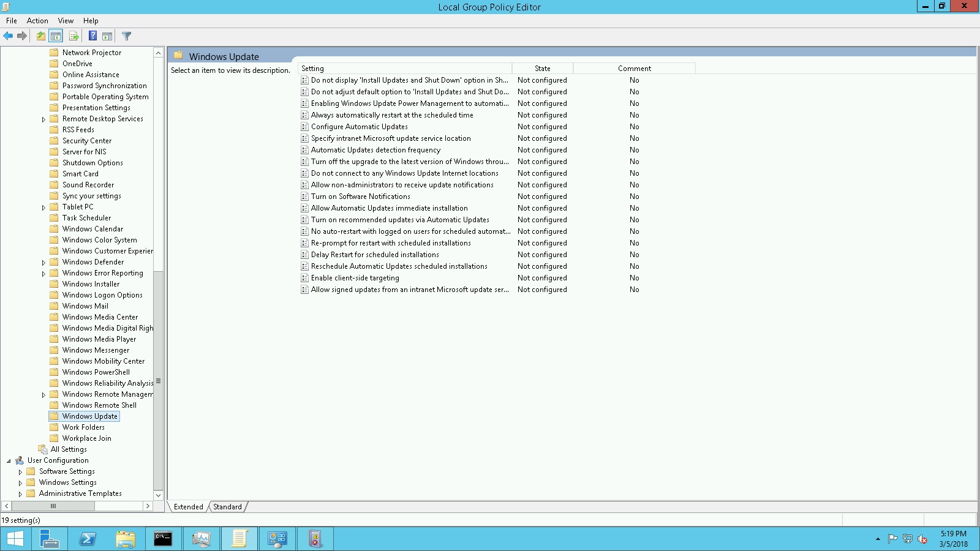Viewport: 980px width, 551px height.
Task: Expand the Tablet PC tree node
Action: click(43, 208)
